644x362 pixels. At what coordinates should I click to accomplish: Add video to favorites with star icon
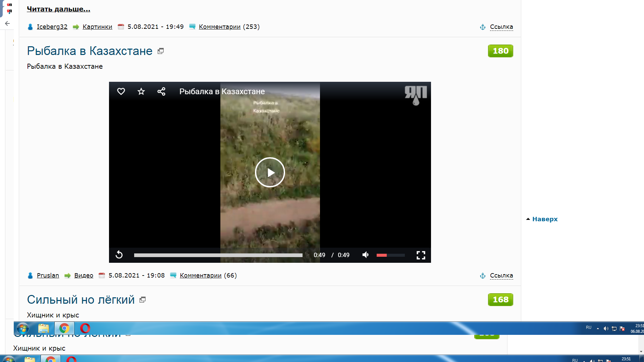tap(141, 92)
